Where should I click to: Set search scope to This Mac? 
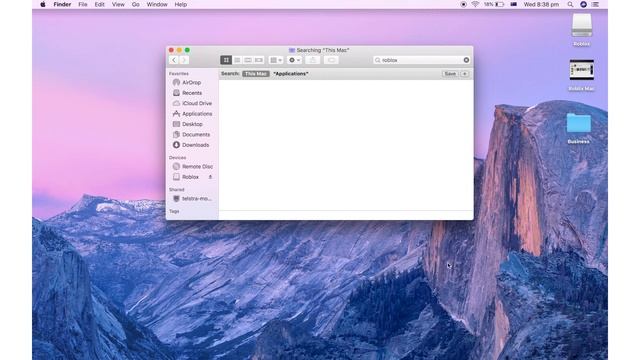click(x=256, y=74)
